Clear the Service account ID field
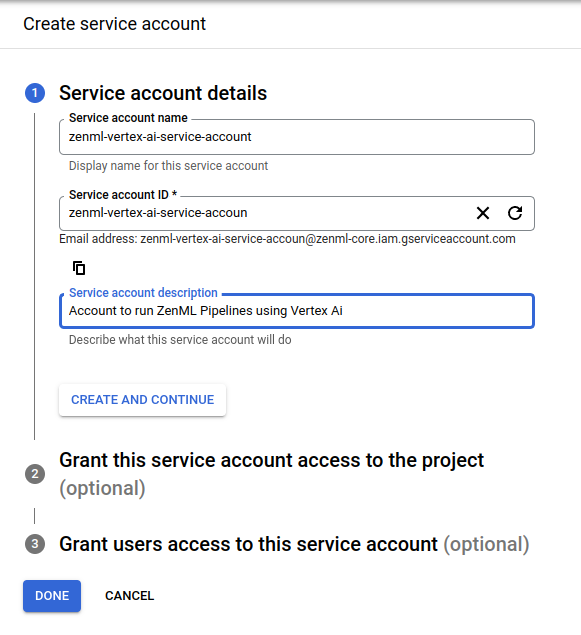The image size is (581, 635). (483, 213)
